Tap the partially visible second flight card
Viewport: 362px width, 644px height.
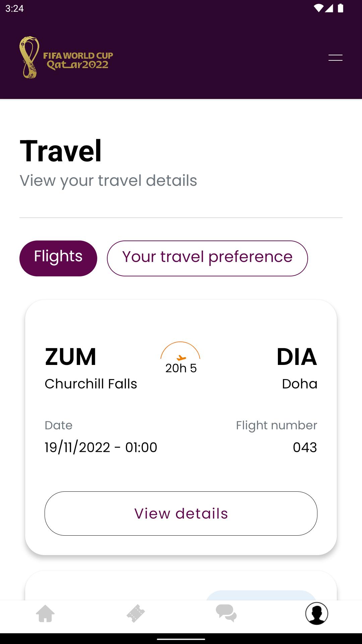[181, 586]
